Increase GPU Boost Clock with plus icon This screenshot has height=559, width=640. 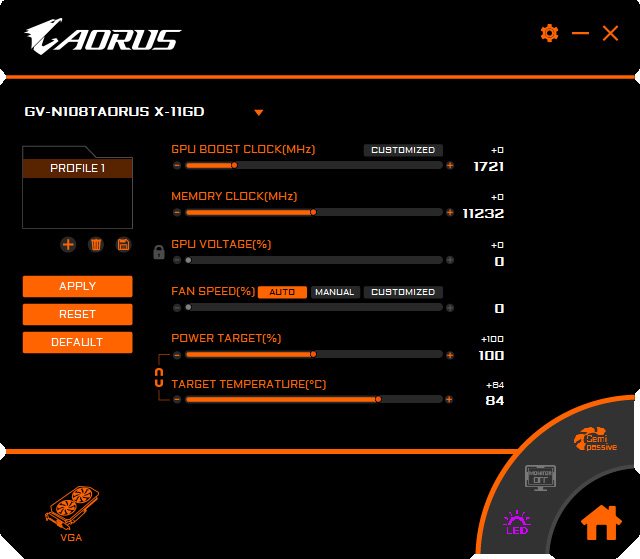450,166
